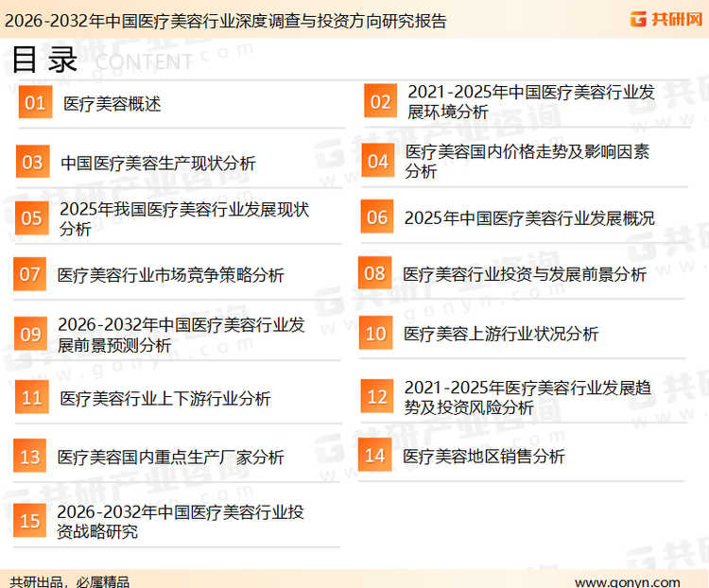Click the orange 04 number badge
709x588 pixels.
coord(378,161)
